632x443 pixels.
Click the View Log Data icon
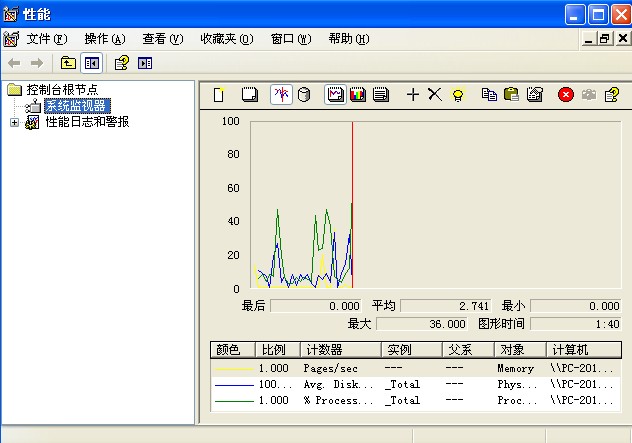304,94
